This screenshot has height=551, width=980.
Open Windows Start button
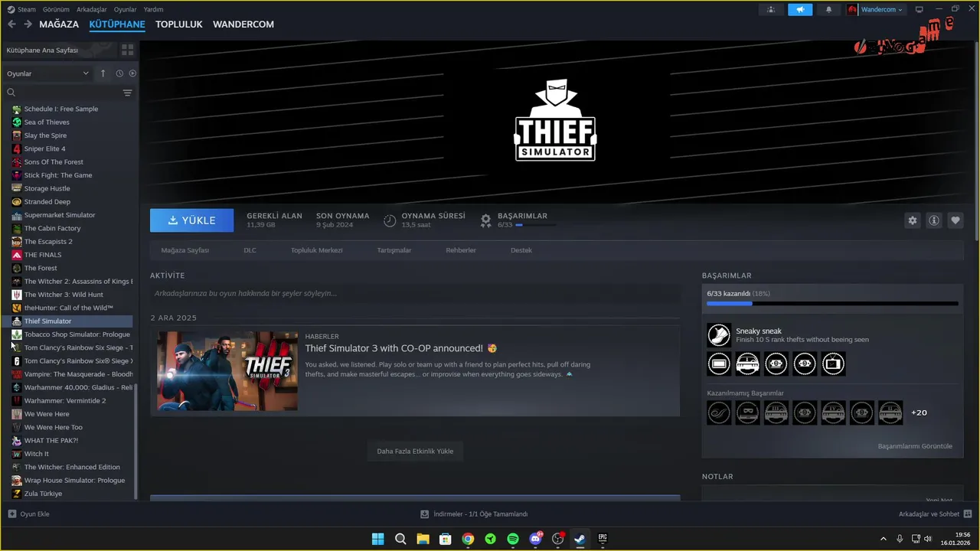pos(377,539)
